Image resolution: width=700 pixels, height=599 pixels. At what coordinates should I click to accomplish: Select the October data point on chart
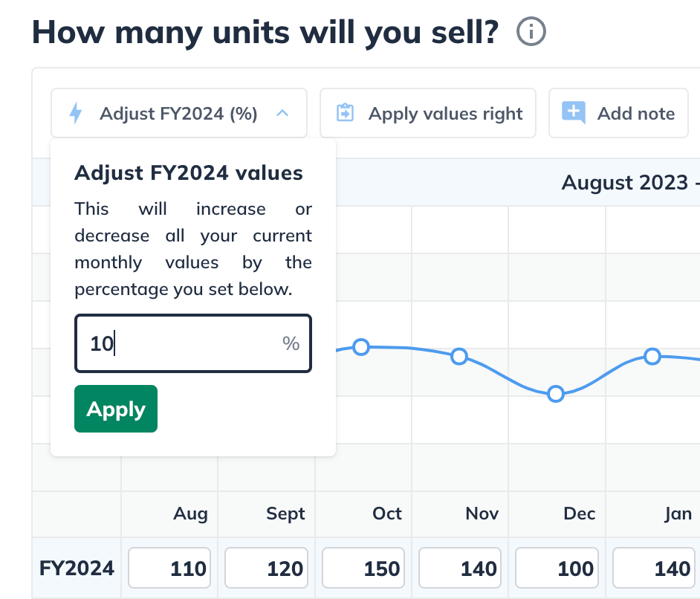pyautogui.click(x=361, y=347)
